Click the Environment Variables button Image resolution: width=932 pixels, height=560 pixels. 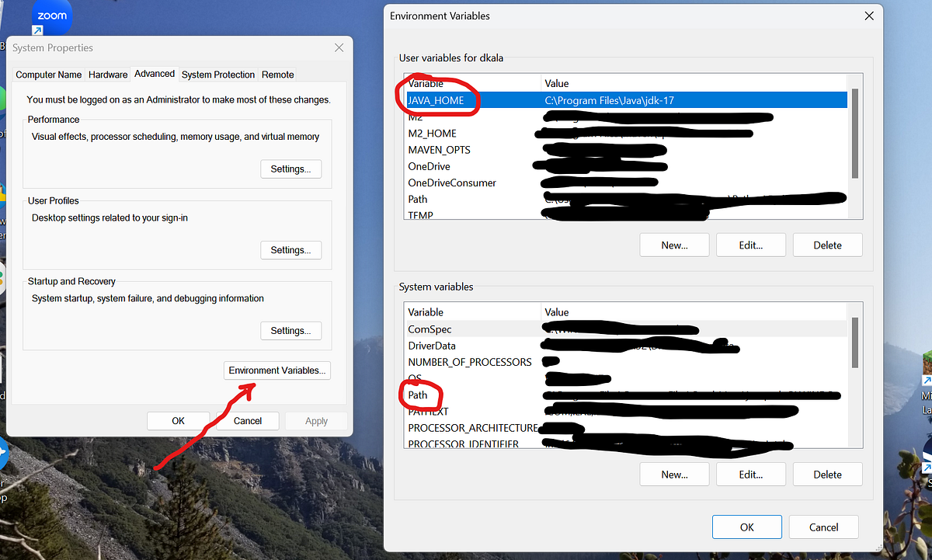click(x=276, y=370)
